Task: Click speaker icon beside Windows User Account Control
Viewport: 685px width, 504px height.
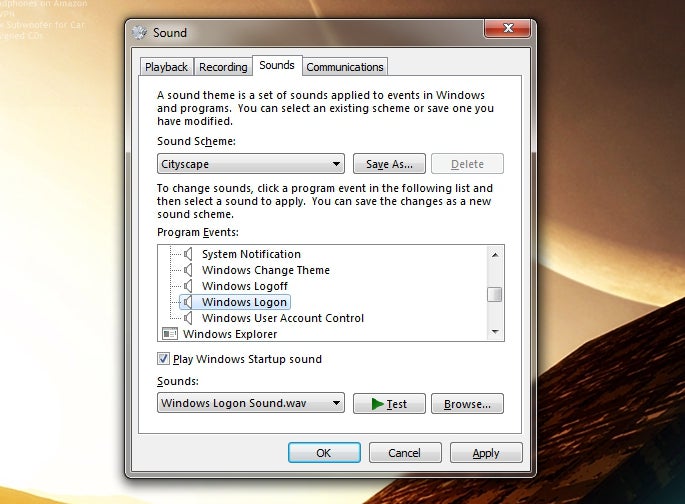Action: click(x=188, y=318)
